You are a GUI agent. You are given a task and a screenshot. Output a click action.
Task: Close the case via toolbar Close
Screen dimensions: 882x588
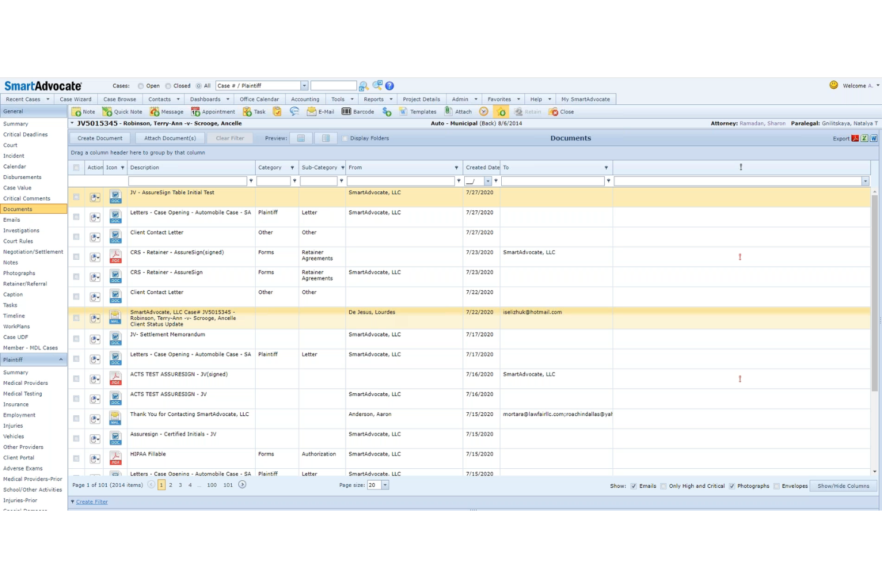[561, 111]
